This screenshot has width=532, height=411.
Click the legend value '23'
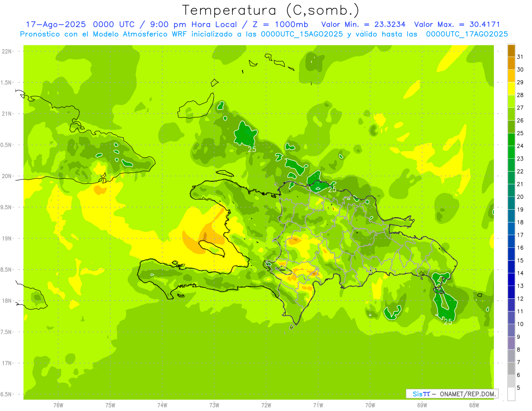coord(520,159)
